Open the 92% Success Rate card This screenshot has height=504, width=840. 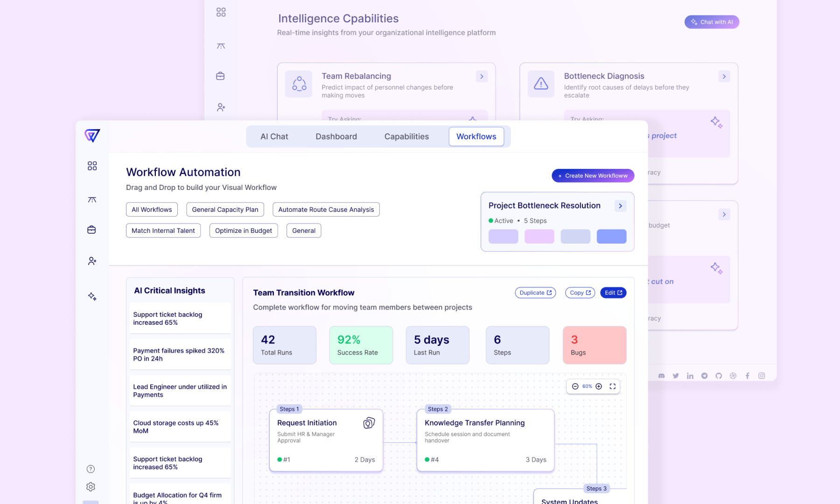[361, 345]
